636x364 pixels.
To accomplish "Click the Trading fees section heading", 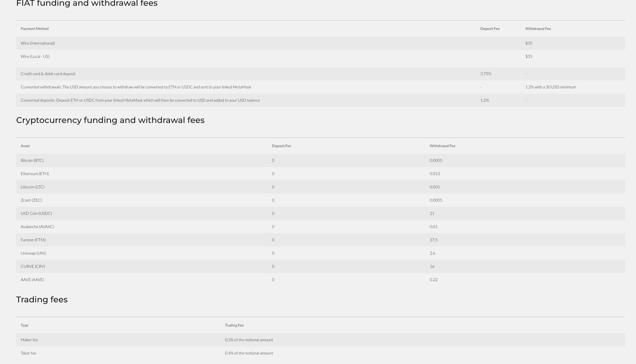I will tap(42, 299).
